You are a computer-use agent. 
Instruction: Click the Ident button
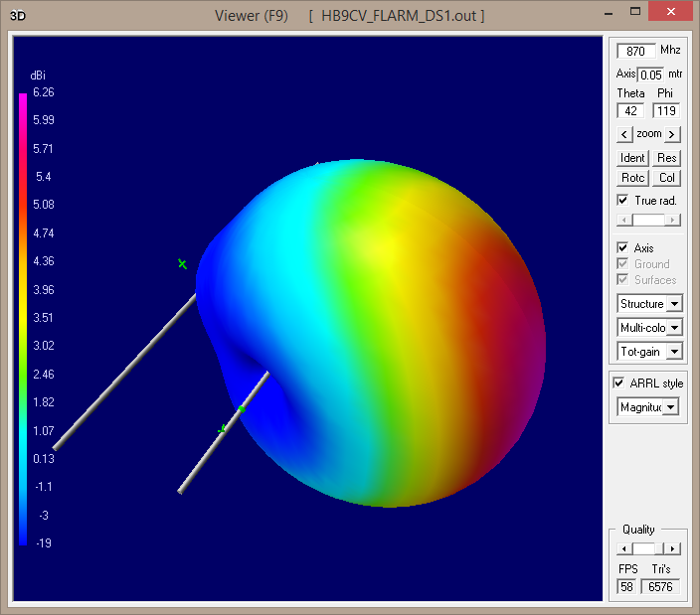[x=632, y=158]
